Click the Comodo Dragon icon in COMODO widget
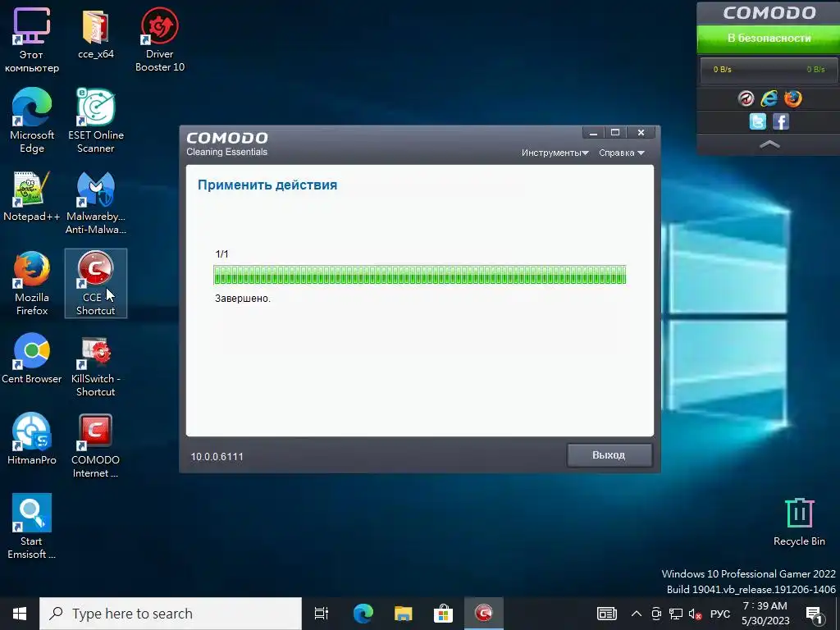This screenshot has height=630, width=840. 746,98
